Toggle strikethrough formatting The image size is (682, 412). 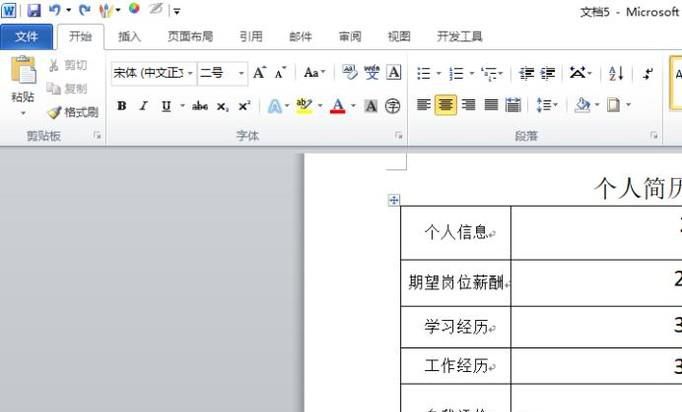(x=200, y=106)
